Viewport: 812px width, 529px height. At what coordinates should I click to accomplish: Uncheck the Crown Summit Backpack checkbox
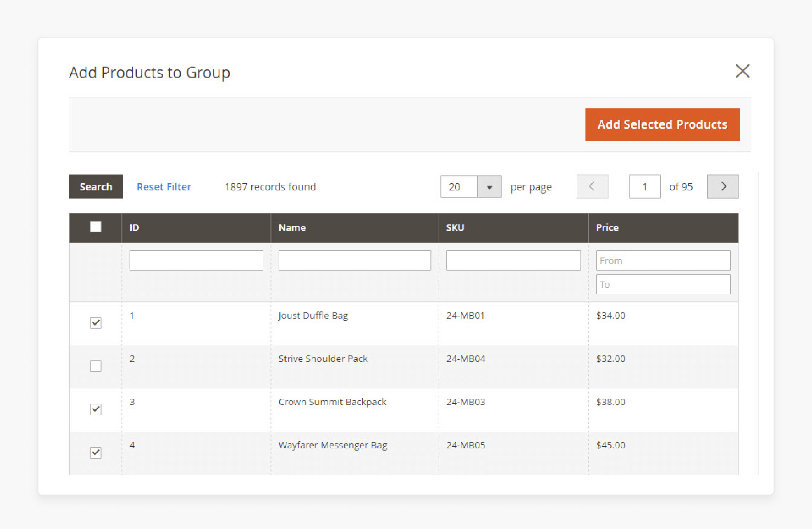[x=96, y=409]
